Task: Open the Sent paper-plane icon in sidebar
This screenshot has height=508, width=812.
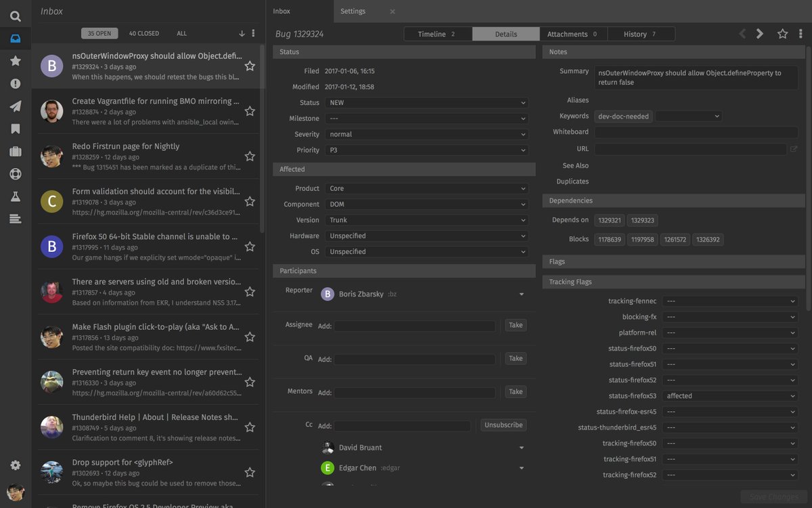Action: click(16, 106)
